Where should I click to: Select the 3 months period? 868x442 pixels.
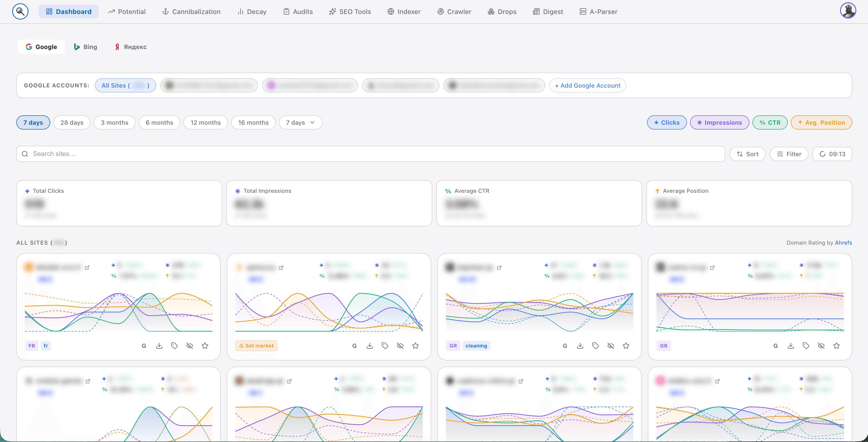click(115, 122)
